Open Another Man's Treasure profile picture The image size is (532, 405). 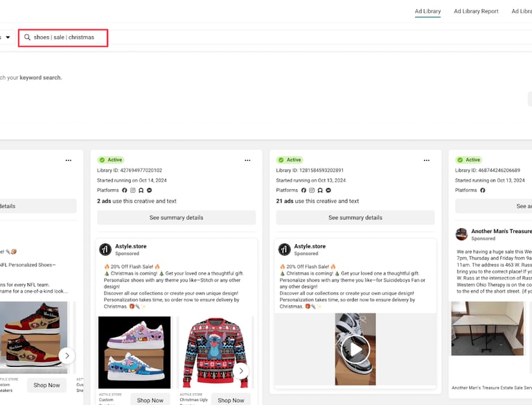(461, 234)
